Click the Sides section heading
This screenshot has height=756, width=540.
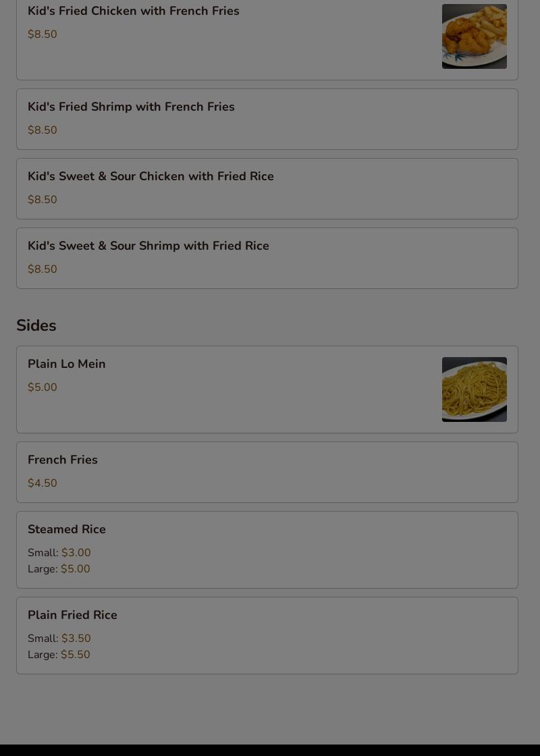[x=36, y=325]
